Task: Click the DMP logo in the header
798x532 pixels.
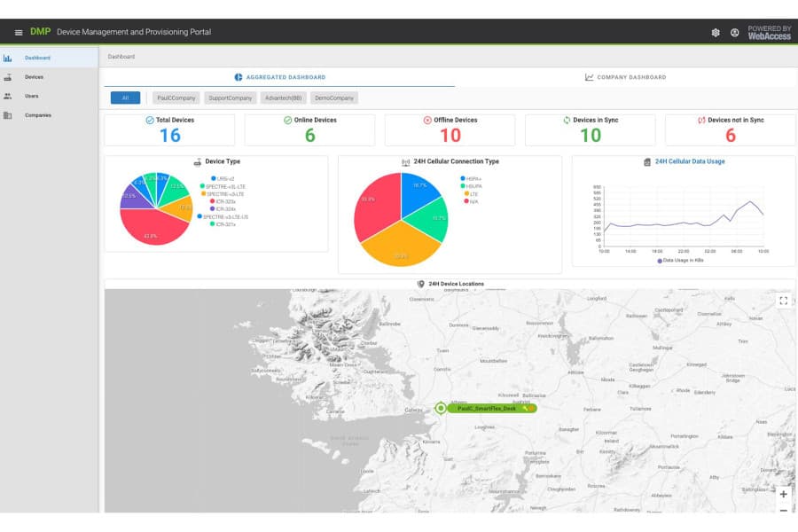Action: pos(40,32)
